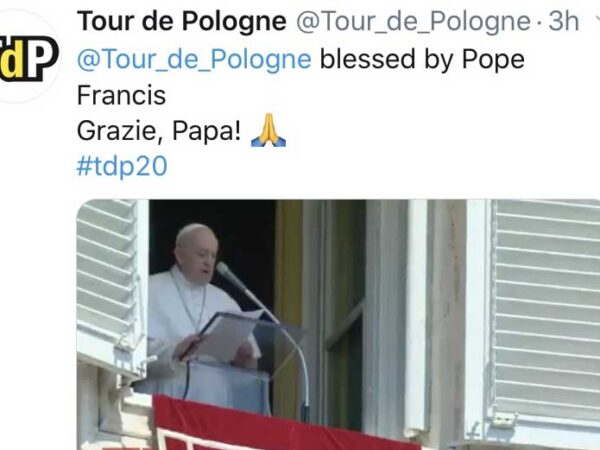Click the left window shutter in video
Viewport: 600px width, 450px height.
pyautogui.click(x=107, y=283)
